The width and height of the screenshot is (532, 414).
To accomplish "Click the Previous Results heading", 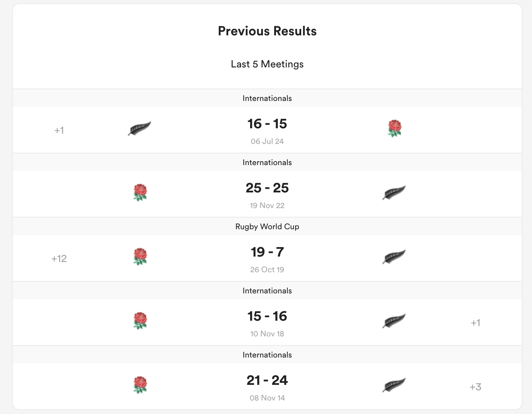I will pos(267,31).
